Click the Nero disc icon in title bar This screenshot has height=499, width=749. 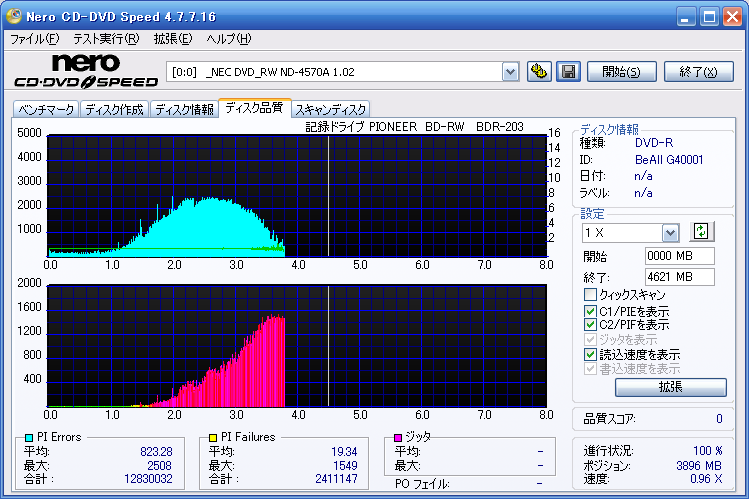(x=13, y=16)
